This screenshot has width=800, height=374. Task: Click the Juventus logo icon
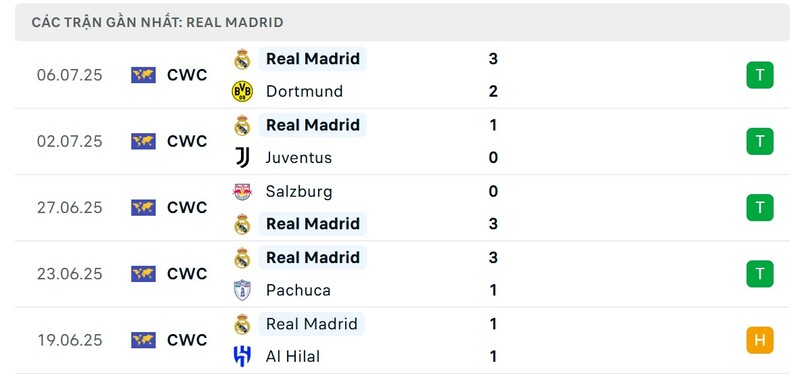(x=242, y=158)
